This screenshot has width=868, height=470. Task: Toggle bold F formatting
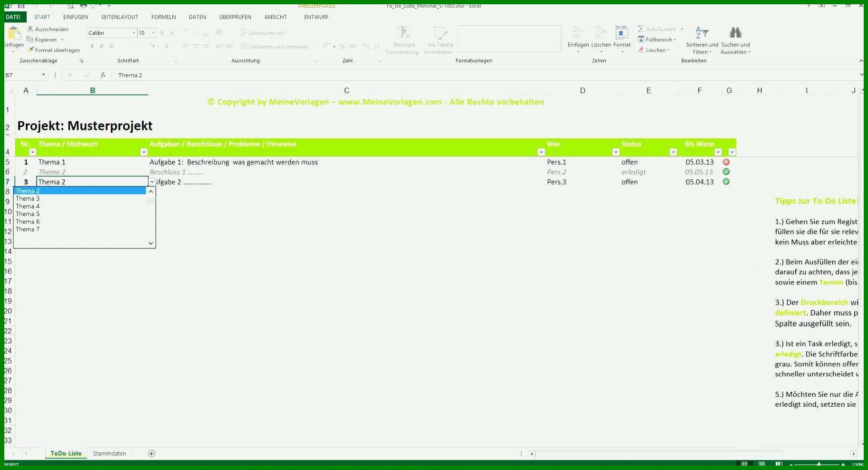pos(92,47)
